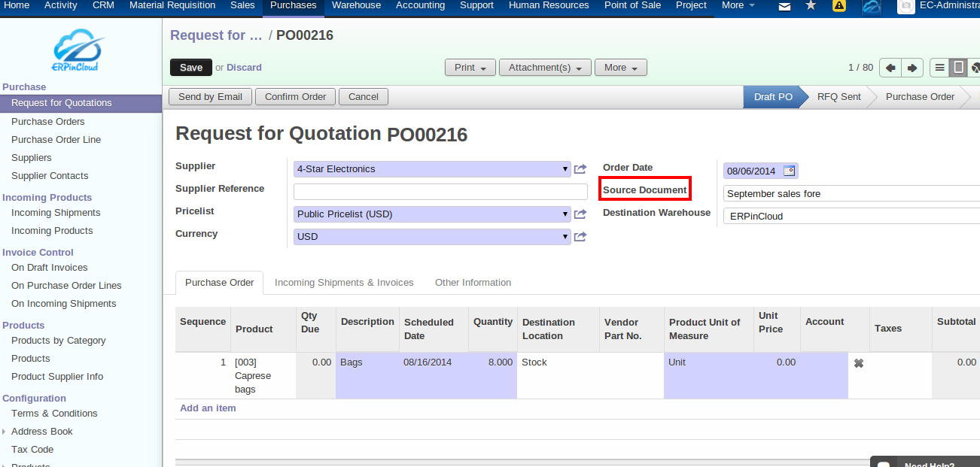Click the Purchase Order status step
Image resolution: width=980 pixels, height=467 pixels.
(920, 97)
